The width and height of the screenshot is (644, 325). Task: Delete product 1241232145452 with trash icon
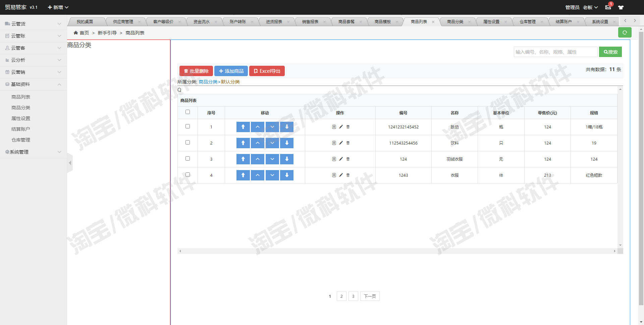348,127
